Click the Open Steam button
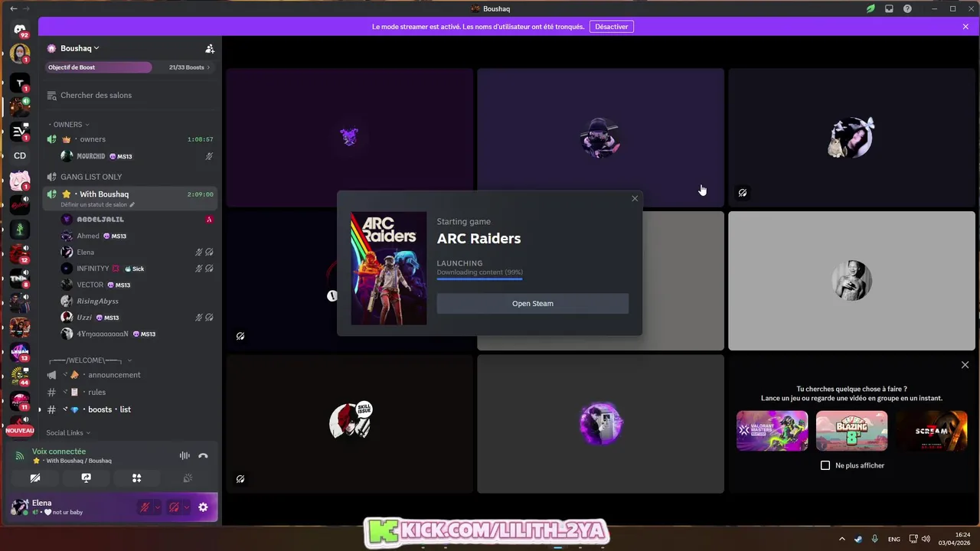Image resolution: width=980 pixels, height=551 pixels. tap(533, 304)
